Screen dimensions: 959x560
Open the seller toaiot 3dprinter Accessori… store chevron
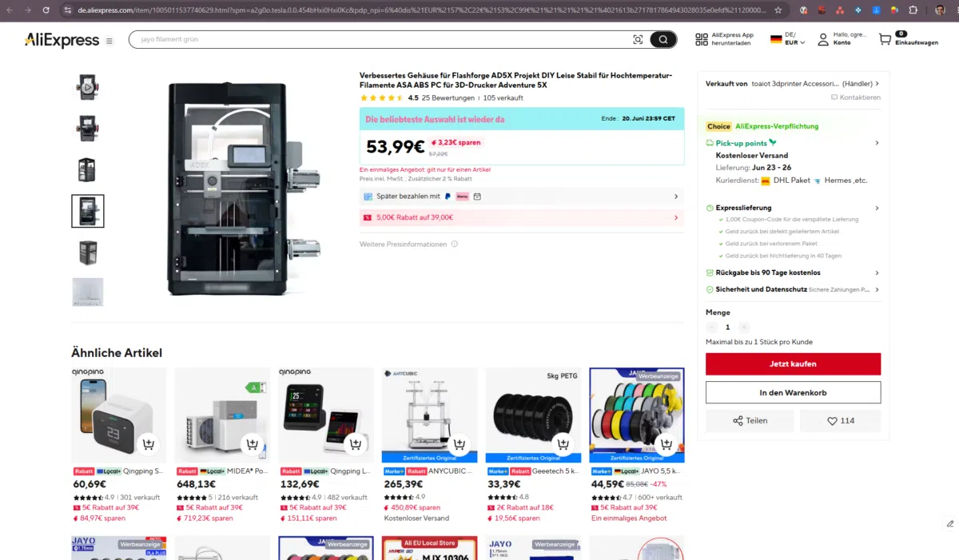click(877, 83)
